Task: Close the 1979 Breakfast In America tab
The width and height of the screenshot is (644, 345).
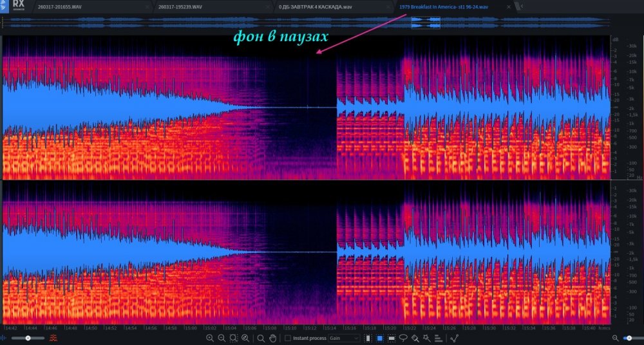Action: point(509,6)
